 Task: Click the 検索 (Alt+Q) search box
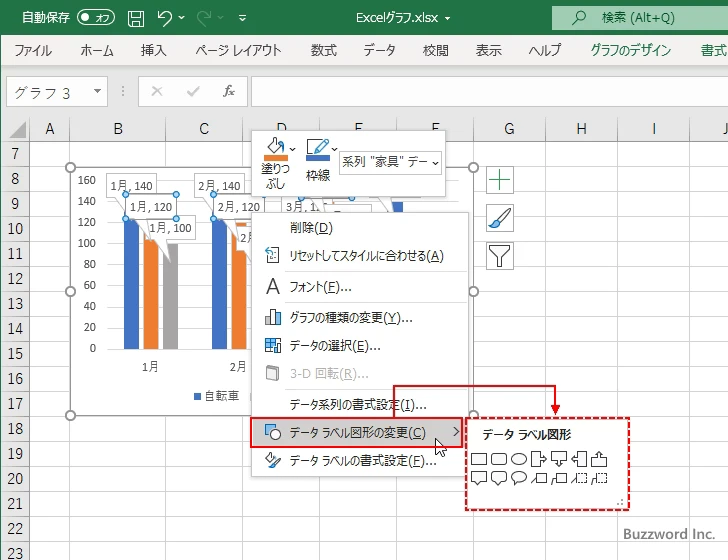tap(640, 18)
